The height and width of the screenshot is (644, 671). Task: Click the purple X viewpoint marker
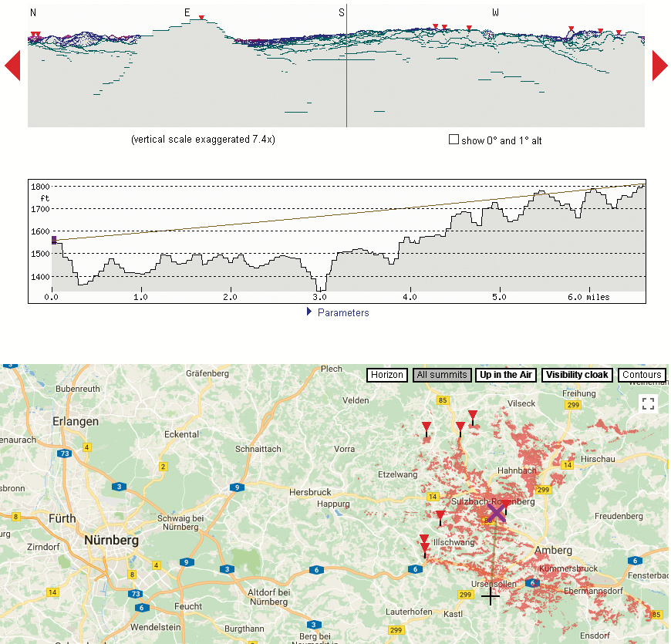496,512
